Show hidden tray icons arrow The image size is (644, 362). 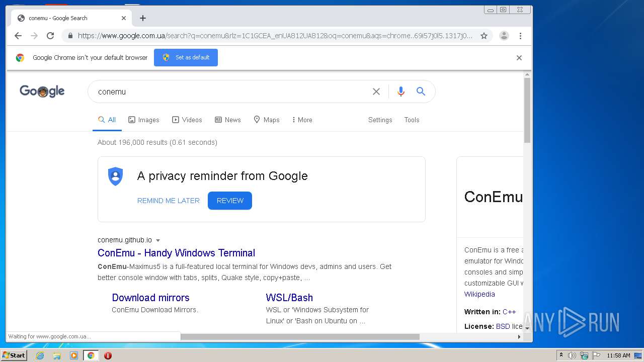[561, 355]
